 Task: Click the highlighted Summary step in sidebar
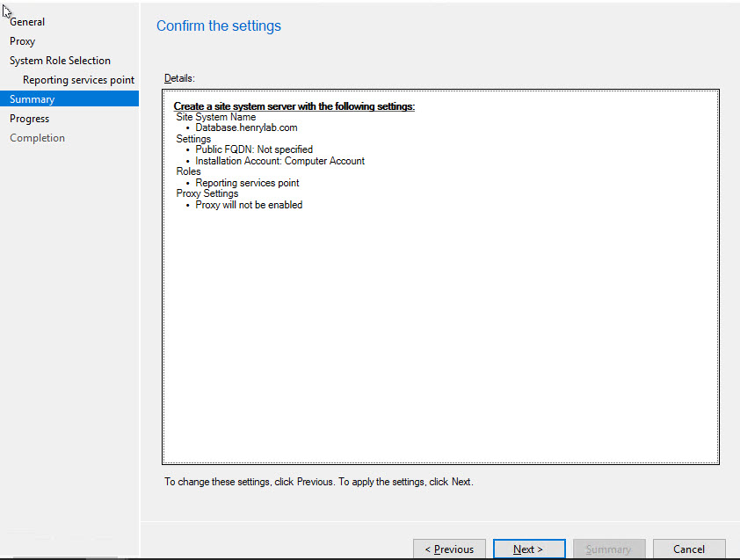tap(33, 99)
